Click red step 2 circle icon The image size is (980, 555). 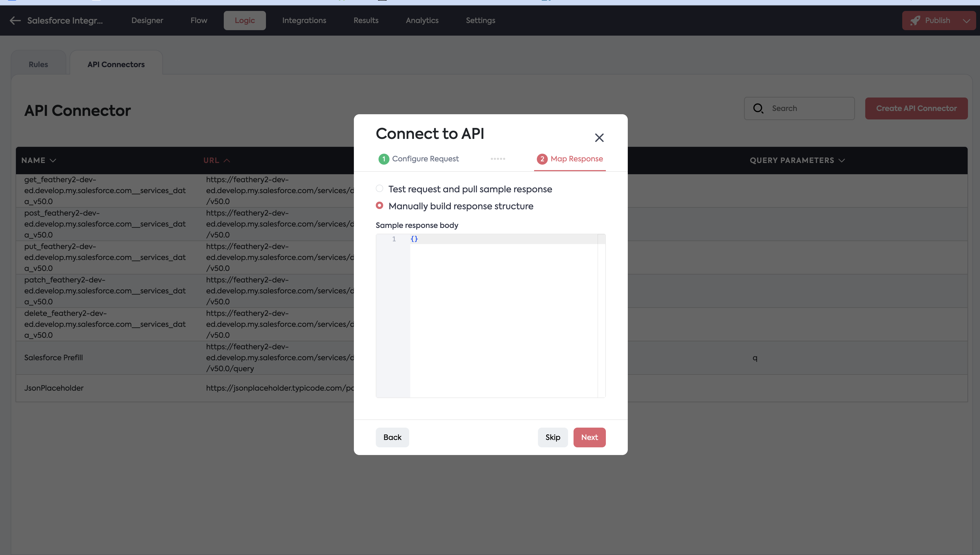[x=542, y=159]
